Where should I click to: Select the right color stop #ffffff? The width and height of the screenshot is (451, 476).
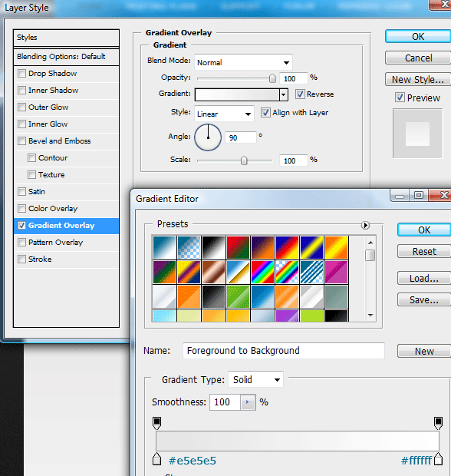438,459
